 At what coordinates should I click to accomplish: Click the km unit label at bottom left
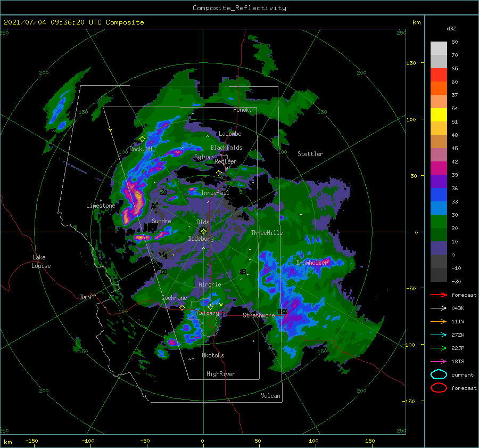pos(7,442)
